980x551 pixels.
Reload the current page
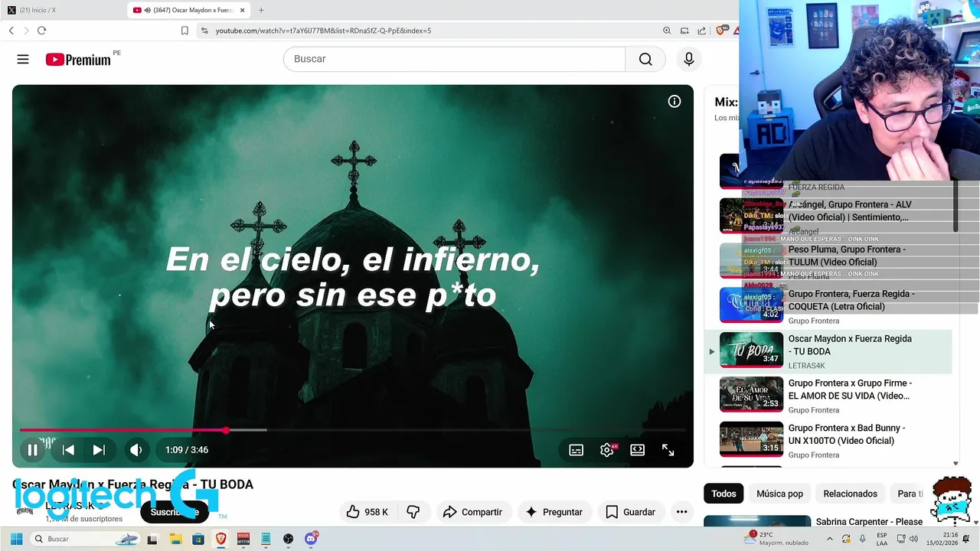coord(41,31)
